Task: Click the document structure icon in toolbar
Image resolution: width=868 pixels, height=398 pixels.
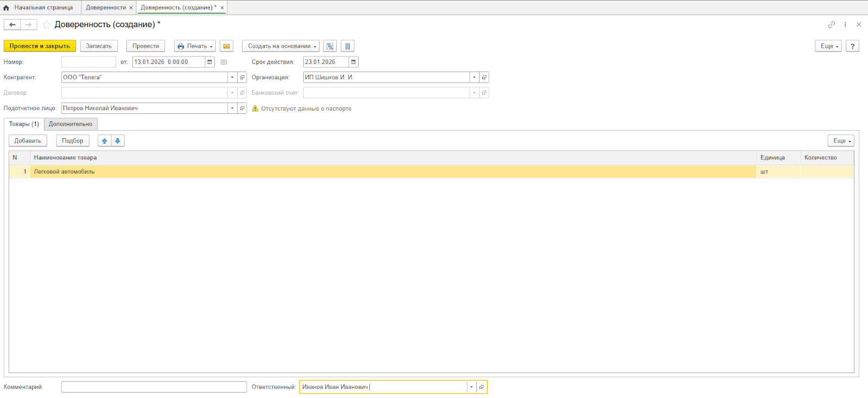Action: pyautogui.click(x=330, y=46)
